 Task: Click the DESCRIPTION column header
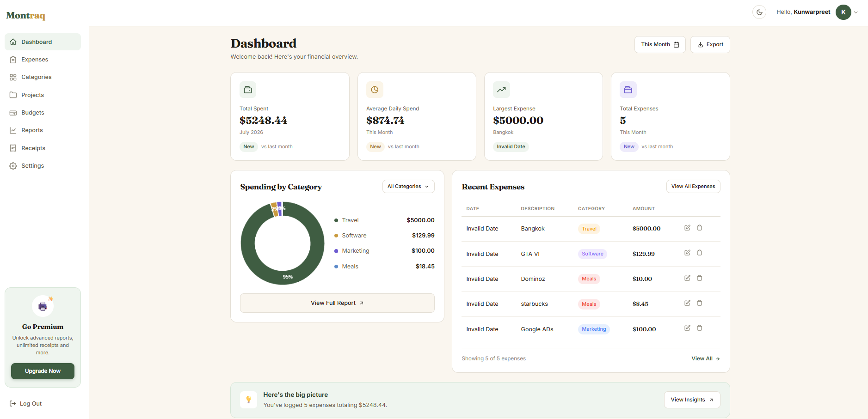(x=538, y=209)
